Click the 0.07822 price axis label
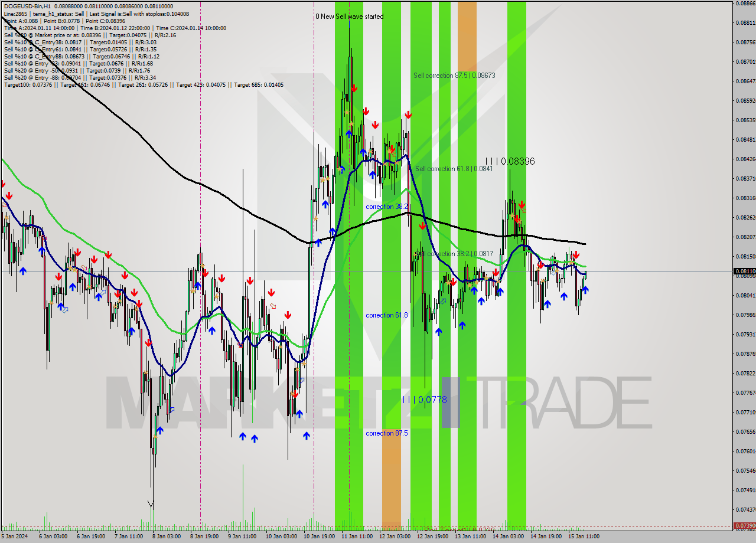 tap(746, 373)
